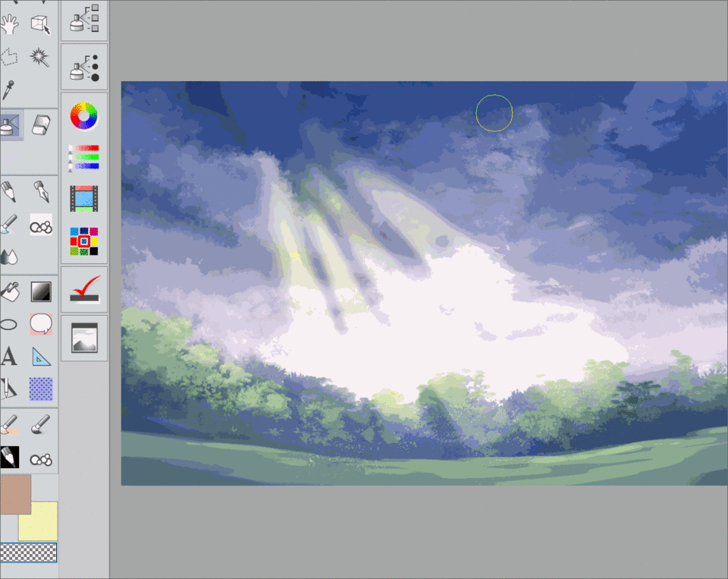Viewport: 728px width, 579px height.
Task: Choose the black pen sub tool icon
Action: (10, 458)
